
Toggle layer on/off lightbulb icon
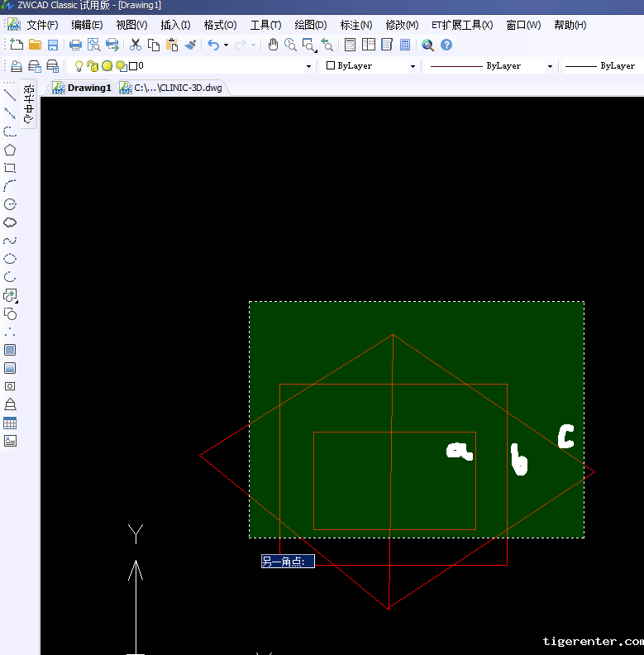pos(79,66)
